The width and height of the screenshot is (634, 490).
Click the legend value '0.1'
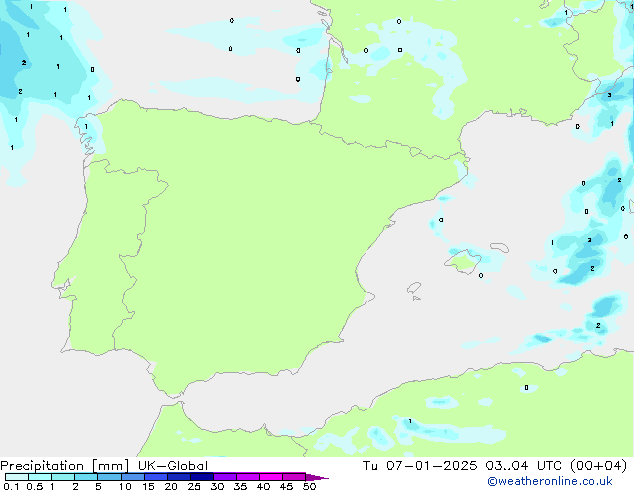click(x=11, y=486)
